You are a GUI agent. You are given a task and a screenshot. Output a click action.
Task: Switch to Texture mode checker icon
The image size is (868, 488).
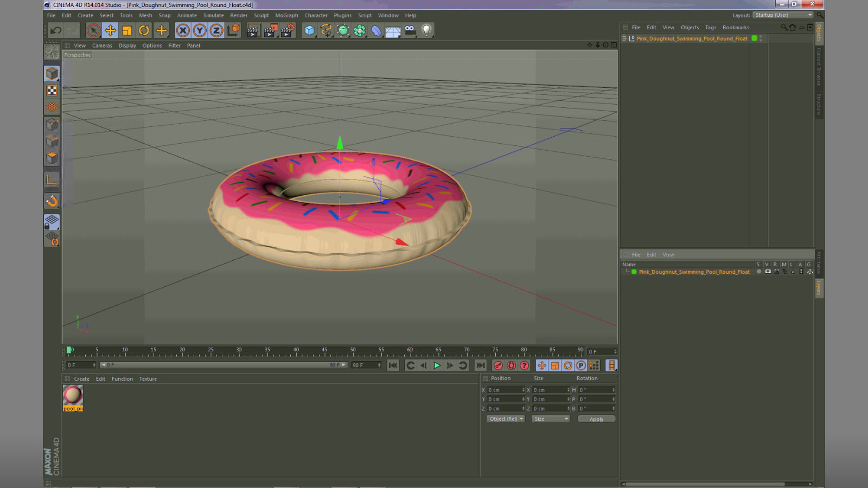[52, 91]
